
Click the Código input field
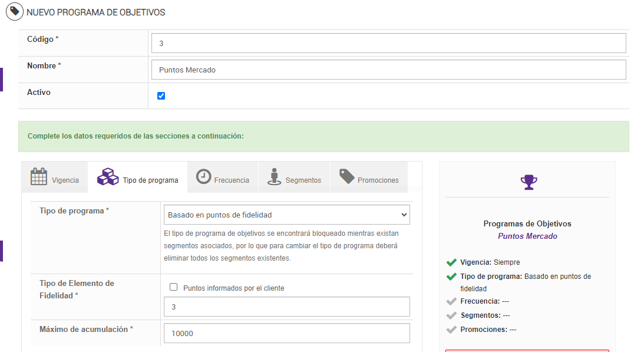pos(388,43)
